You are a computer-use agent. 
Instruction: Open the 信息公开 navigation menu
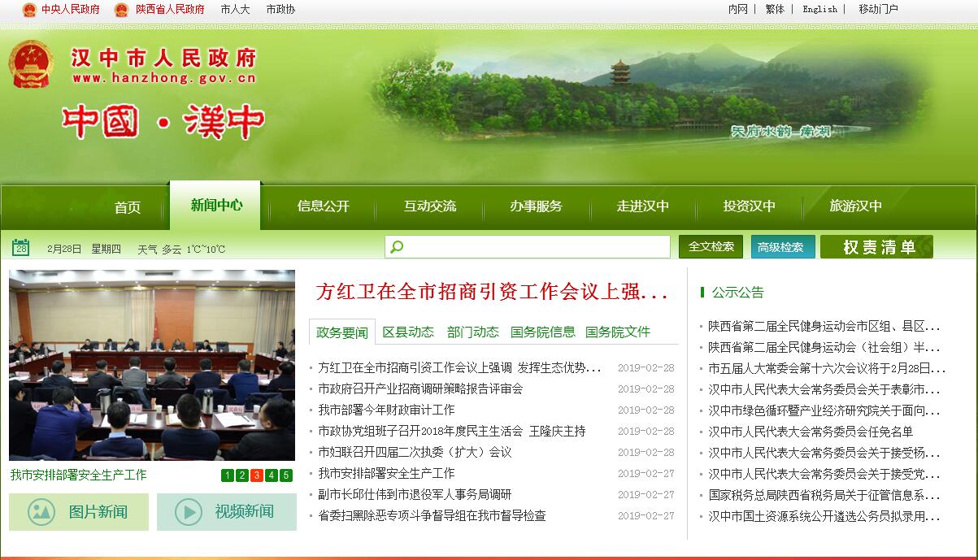point(323,206)
